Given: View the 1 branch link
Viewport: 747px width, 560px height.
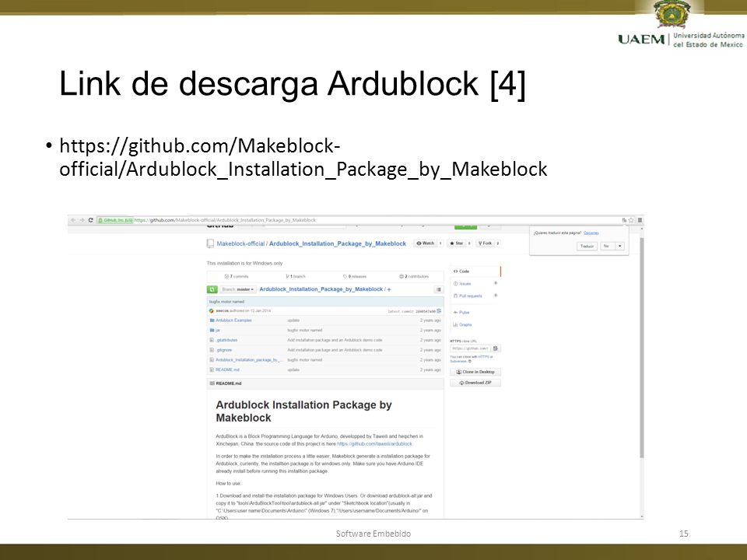Looking at the screenshot, I should tap(296, 276).
